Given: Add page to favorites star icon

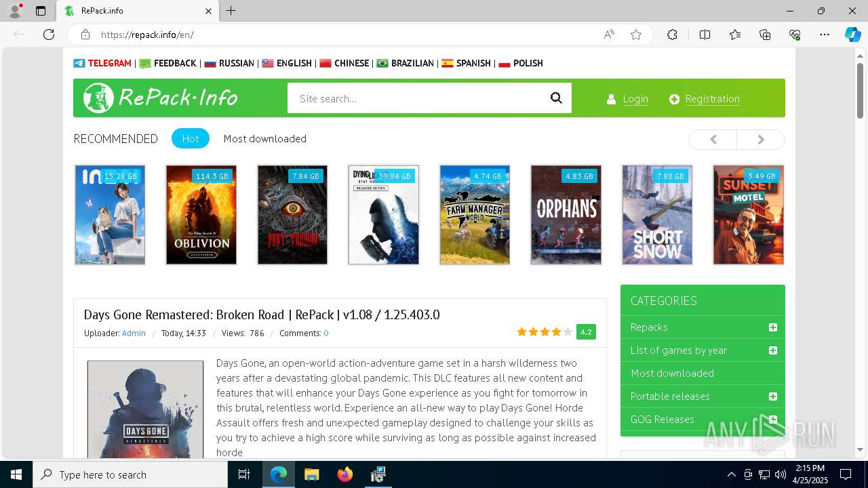Looking at the screenshot, I should pos(636,35).
